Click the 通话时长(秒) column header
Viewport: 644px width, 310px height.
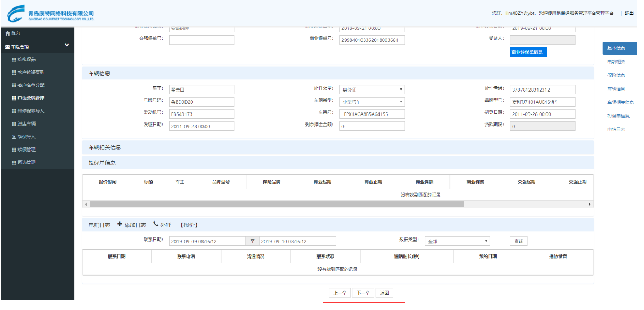407,256
